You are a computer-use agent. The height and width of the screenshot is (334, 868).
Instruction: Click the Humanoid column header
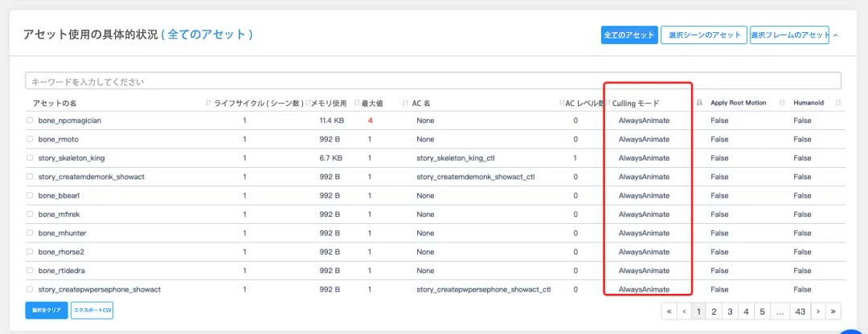click(809, 103)
